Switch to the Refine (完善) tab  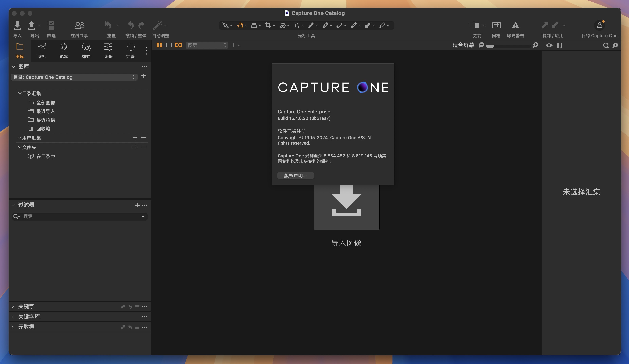tap(130, 51)
